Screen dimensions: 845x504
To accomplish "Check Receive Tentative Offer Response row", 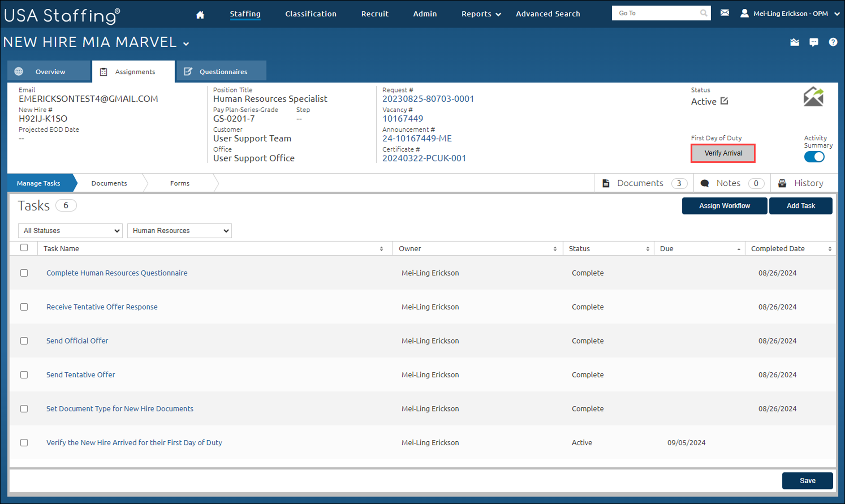I will click(24, 307).
